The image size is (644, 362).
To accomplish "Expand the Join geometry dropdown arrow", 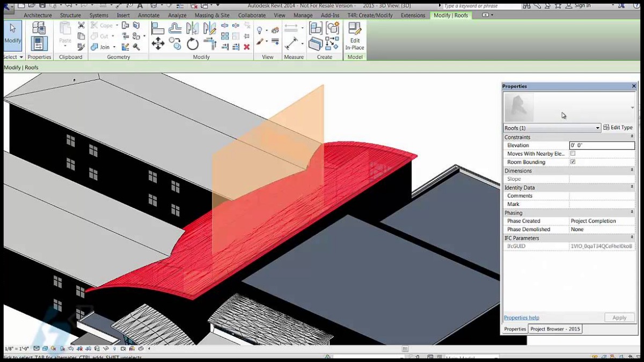I will coord(114,47).
